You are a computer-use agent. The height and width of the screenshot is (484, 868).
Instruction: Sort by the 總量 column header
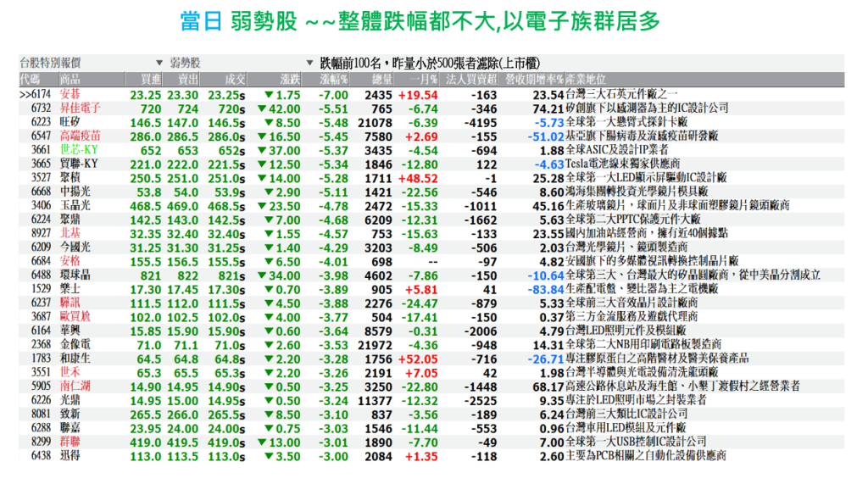pyautogui.click(x=381, y=79)
